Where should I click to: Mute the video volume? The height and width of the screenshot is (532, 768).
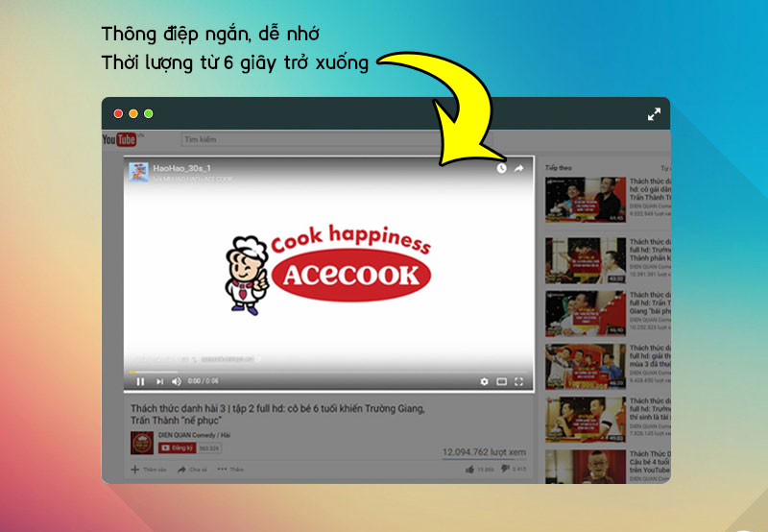177,381
